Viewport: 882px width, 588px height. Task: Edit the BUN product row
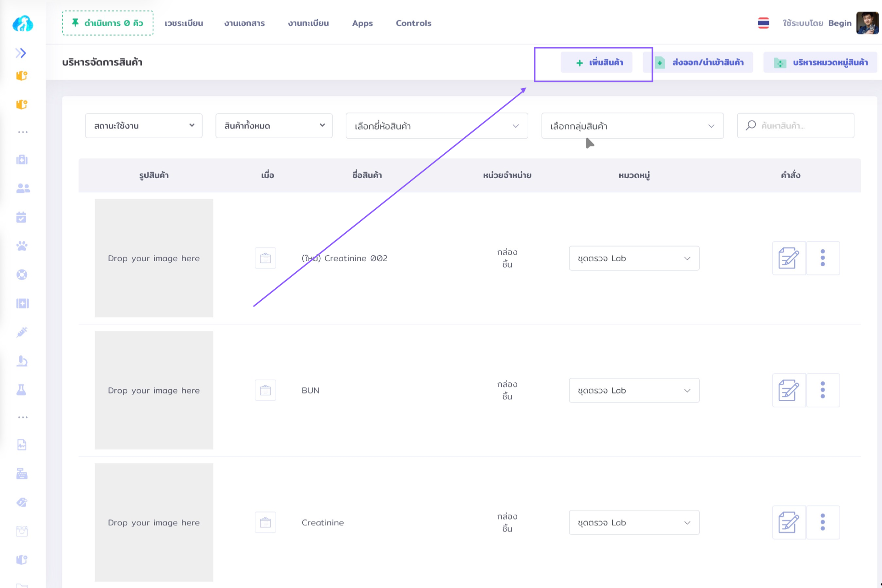(x=789, y=390)
